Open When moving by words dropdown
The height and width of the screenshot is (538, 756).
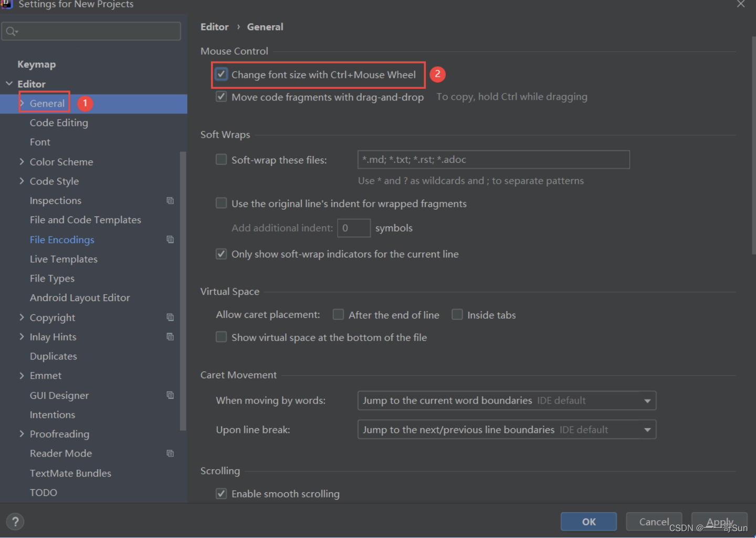[507, 400]
